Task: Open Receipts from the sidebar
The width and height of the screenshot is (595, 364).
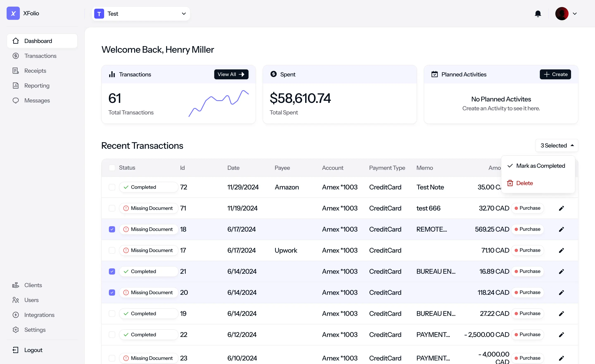Action: 35,71
